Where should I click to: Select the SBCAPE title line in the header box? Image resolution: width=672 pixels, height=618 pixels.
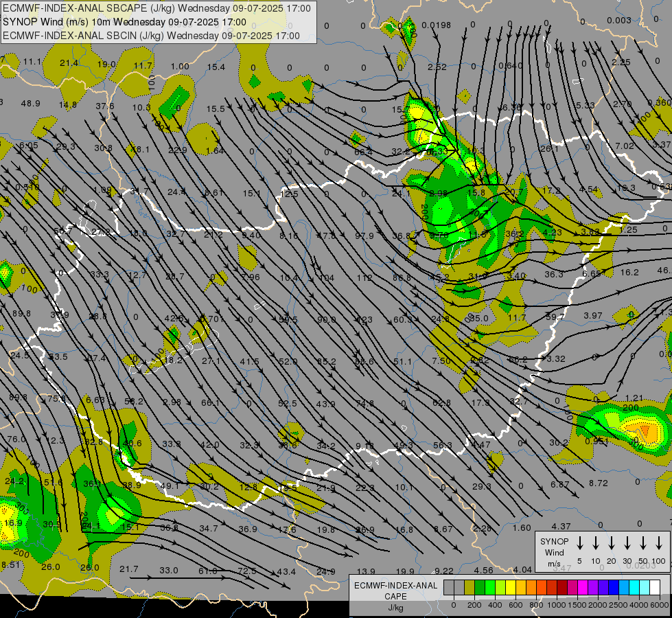coord(157,8)
